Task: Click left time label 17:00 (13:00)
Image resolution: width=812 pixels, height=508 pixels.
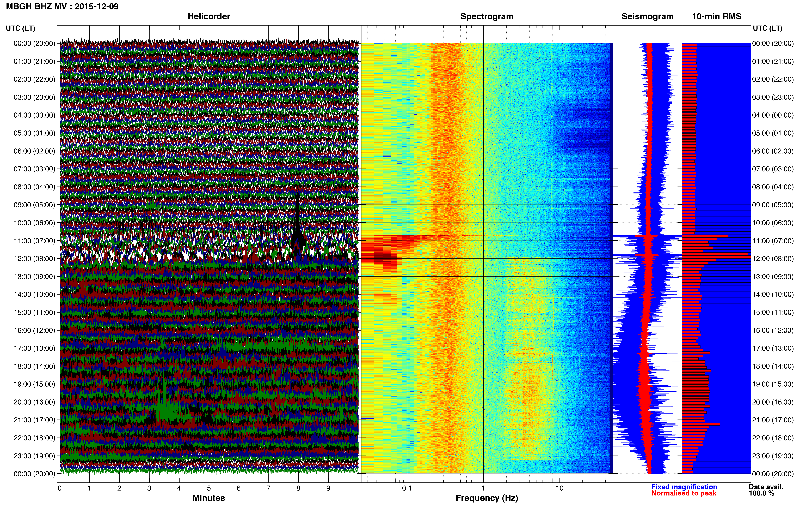Action: coord(34,348)
